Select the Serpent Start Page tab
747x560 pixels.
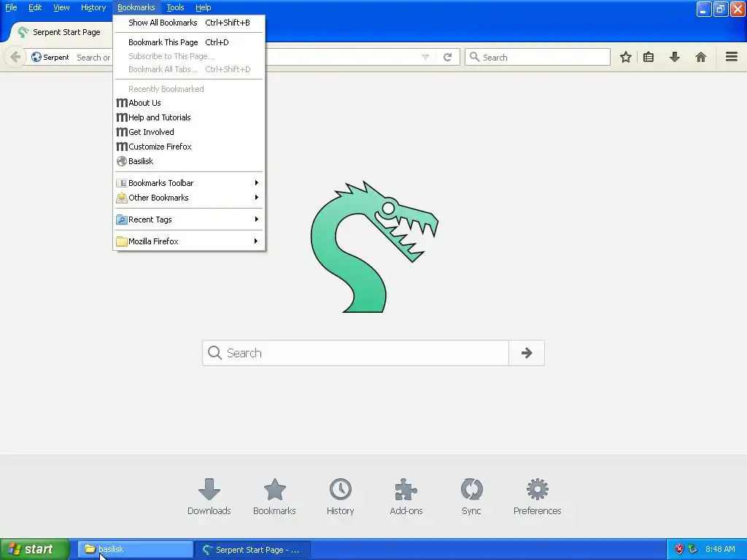click(x=61, y=32)
